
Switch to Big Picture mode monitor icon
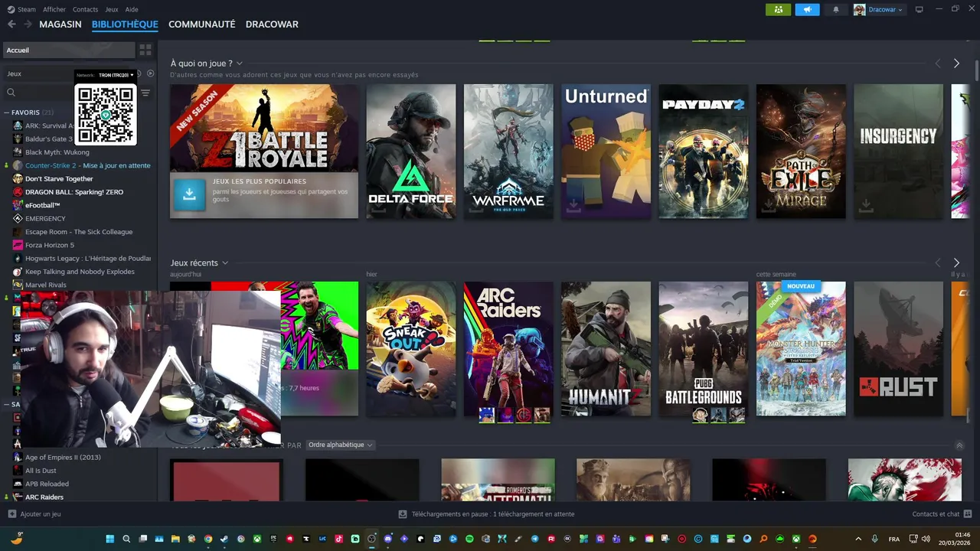[x=919, y=9]
